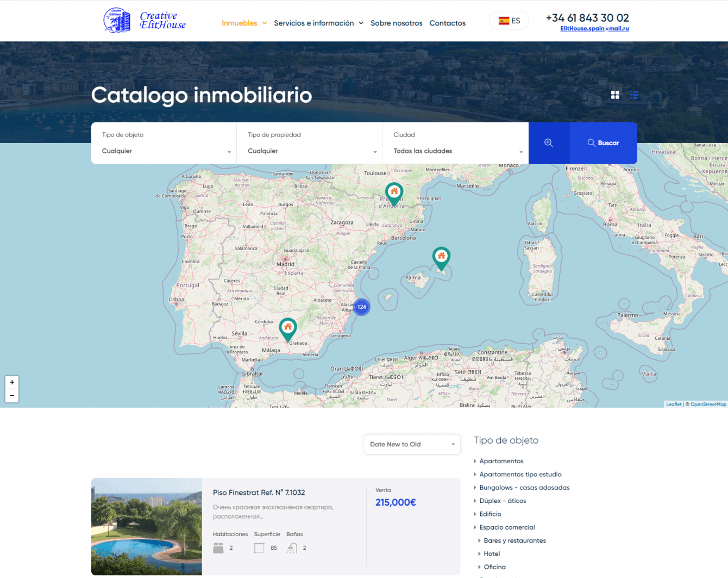The height and width of the screenshot is (578, 728).
Task: Click the house marker on Menorca
Action: tap(441, 258)
